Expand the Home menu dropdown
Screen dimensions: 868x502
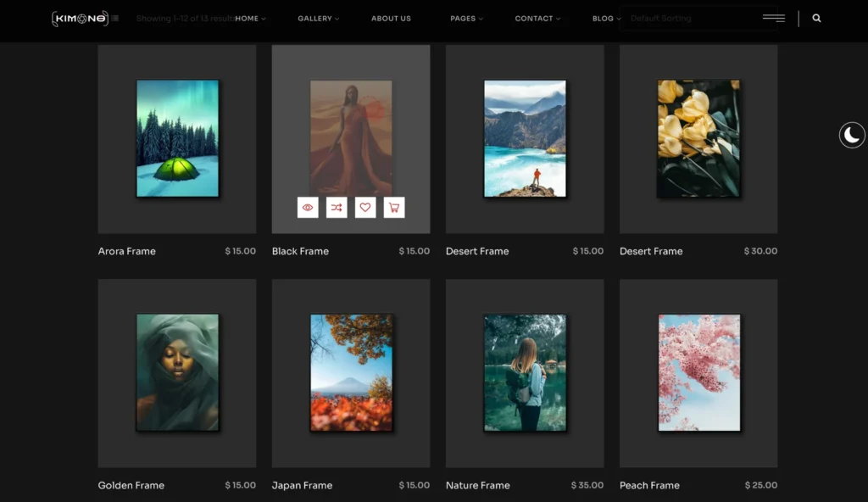tap(249, 19)
